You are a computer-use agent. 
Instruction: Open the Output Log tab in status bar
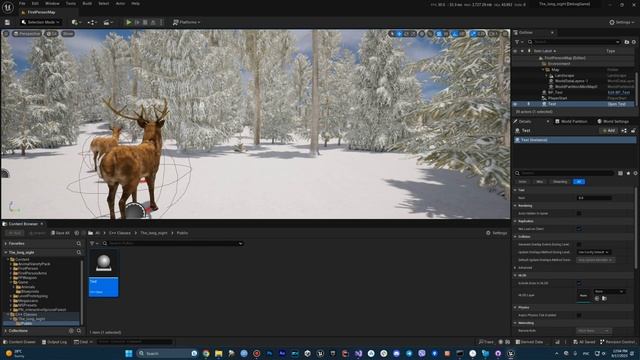point(54,342)
